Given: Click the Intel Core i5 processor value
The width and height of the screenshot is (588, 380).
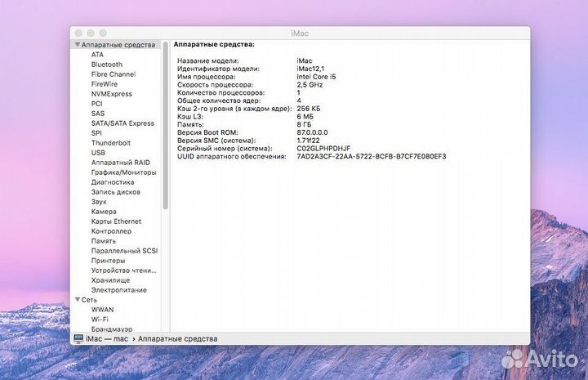Looking at the screenshot, I should point(316,77).
